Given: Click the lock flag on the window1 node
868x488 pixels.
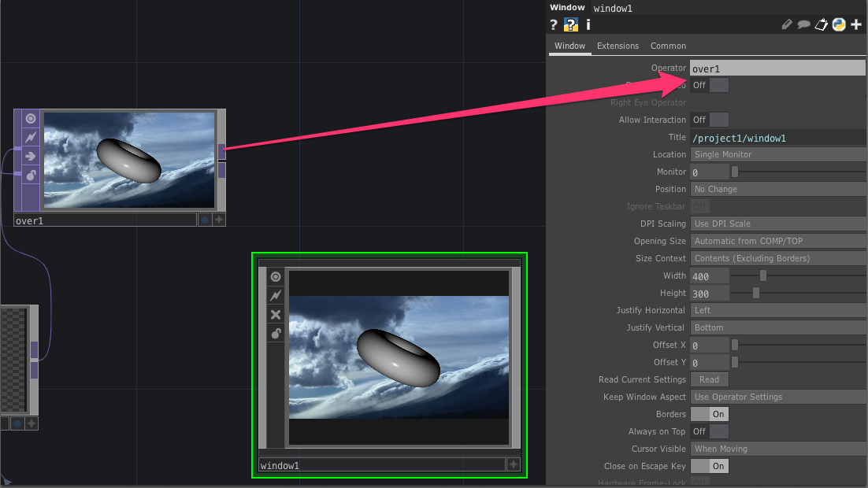Looking at the screenshot, I should (x=276, y=334).
